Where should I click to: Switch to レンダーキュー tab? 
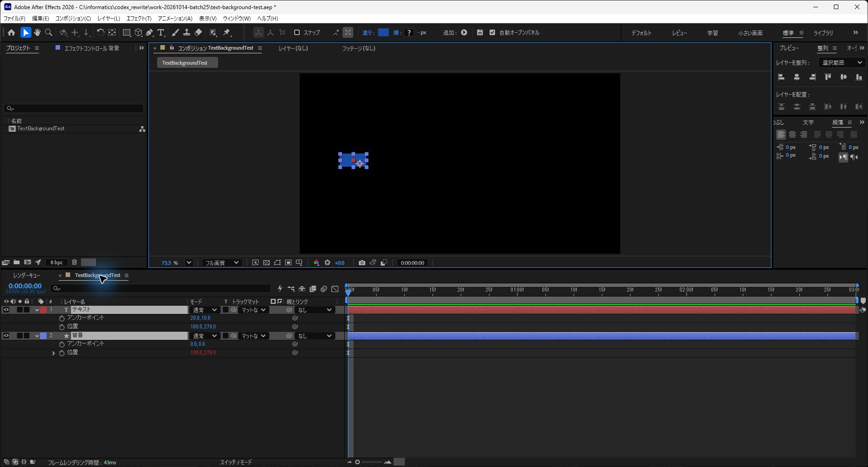click(26, 275)
